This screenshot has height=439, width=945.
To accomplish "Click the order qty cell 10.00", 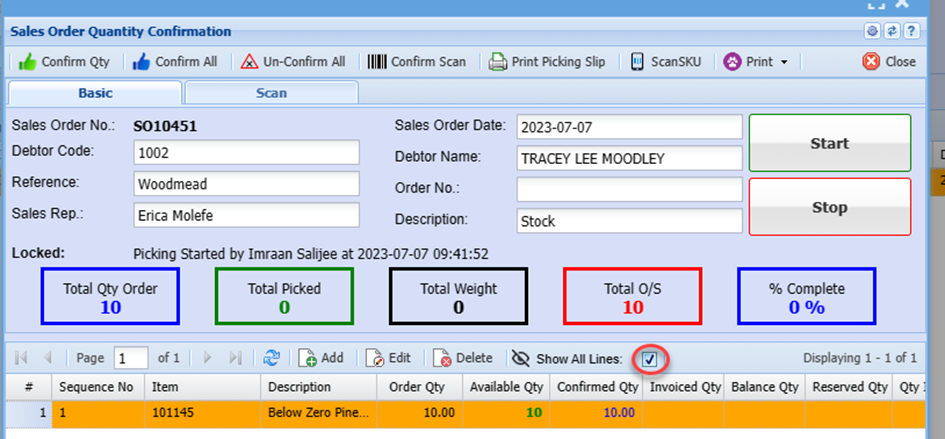I will tap(420, 413).
